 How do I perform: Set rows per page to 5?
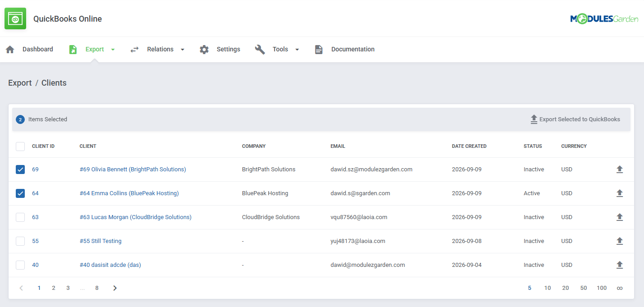(x=530, y=288)
